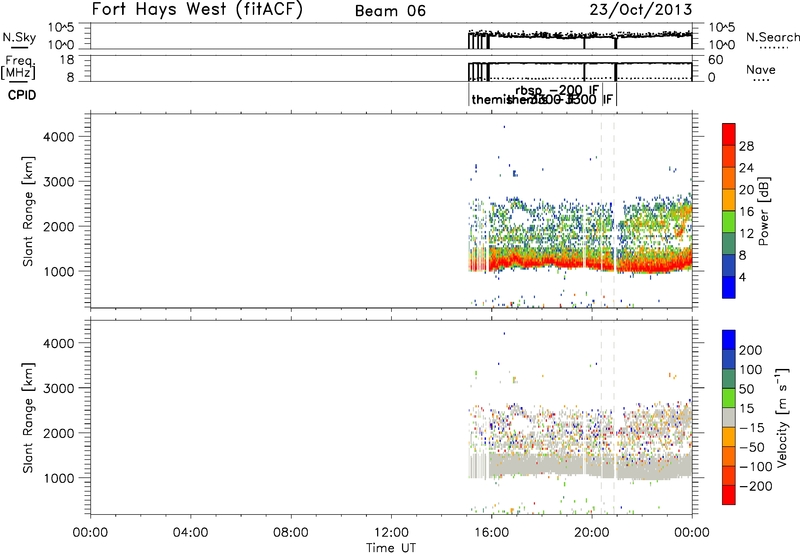Click the '12:00' time tick label

pos(391,533)
